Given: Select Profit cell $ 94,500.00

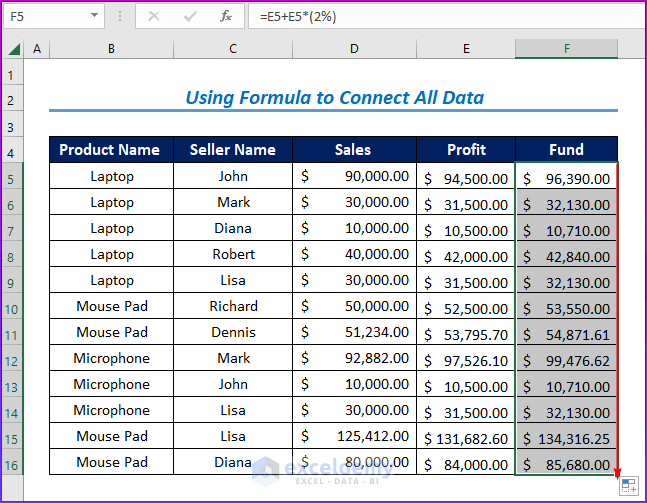Looking at the screenshot, I should click(x=466, y=176).
